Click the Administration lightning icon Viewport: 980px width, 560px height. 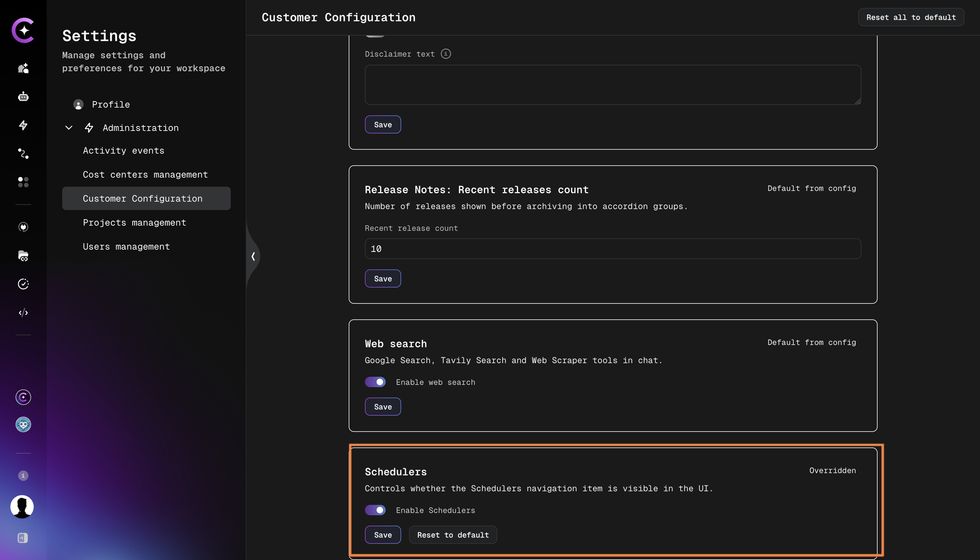[x=89, y=128]
